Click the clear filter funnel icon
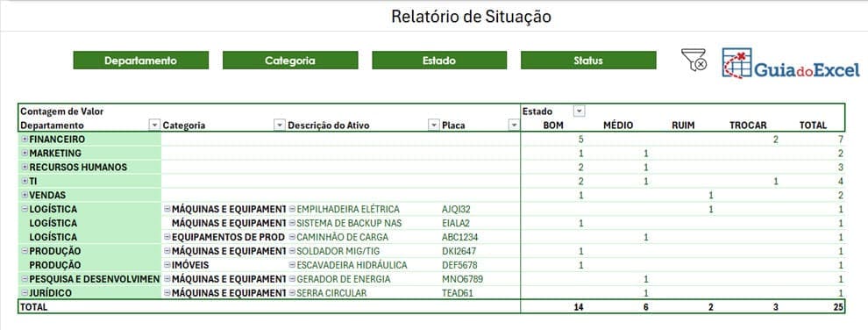The image size is (868, 330). 694,60
